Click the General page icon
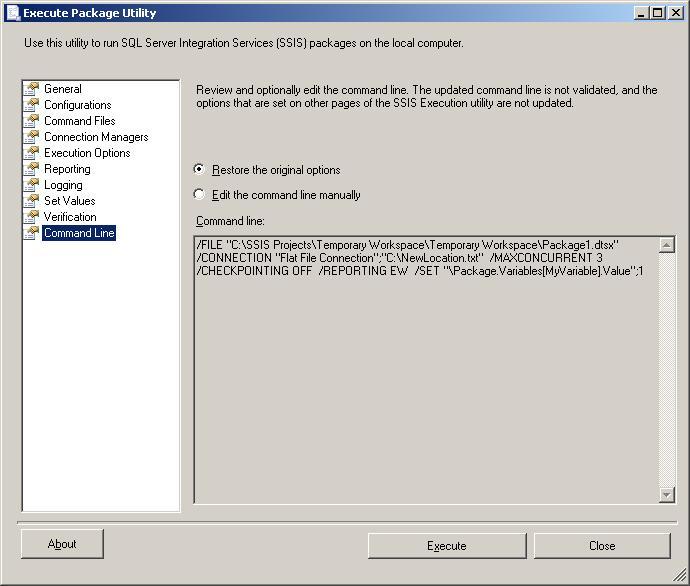The image size is (690, 586). pos(32,89)
